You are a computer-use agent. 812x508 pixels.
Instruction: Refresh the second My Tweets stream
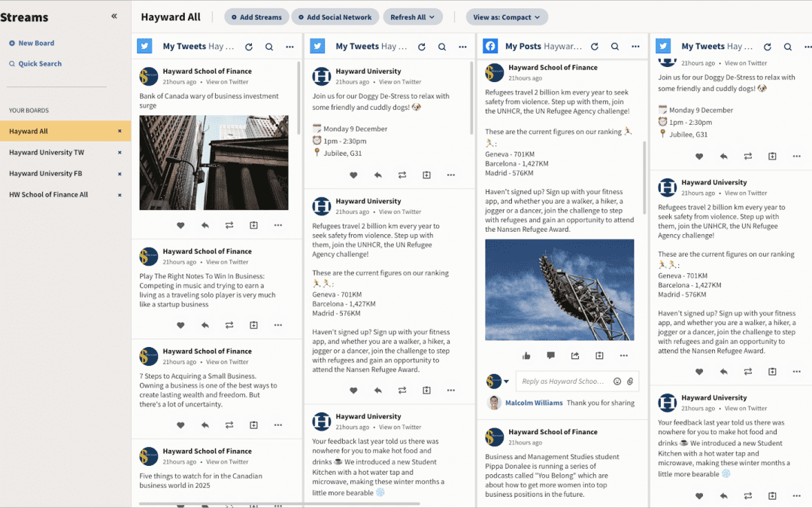tap(422, 47)
